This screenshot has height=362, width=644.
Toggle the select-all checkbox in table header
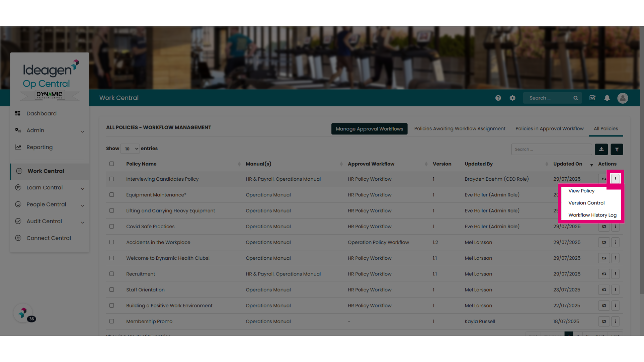112,164
